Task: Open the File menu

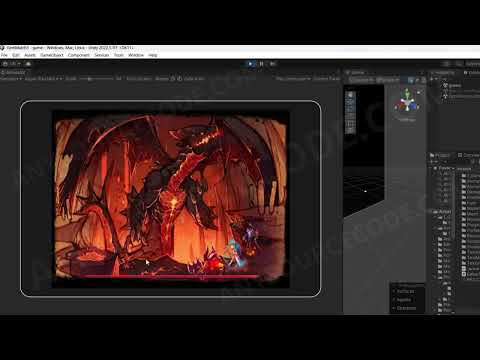Action: [x=4, y=55]
